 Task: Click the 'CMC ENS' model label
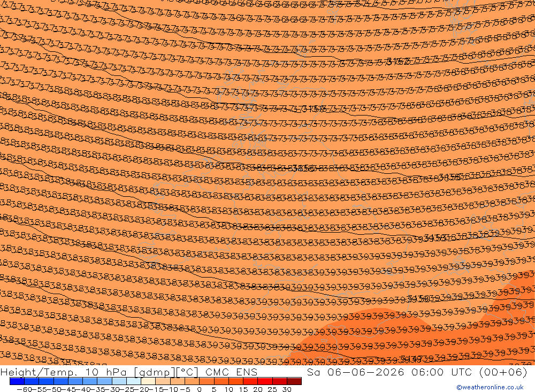[231, 372]
